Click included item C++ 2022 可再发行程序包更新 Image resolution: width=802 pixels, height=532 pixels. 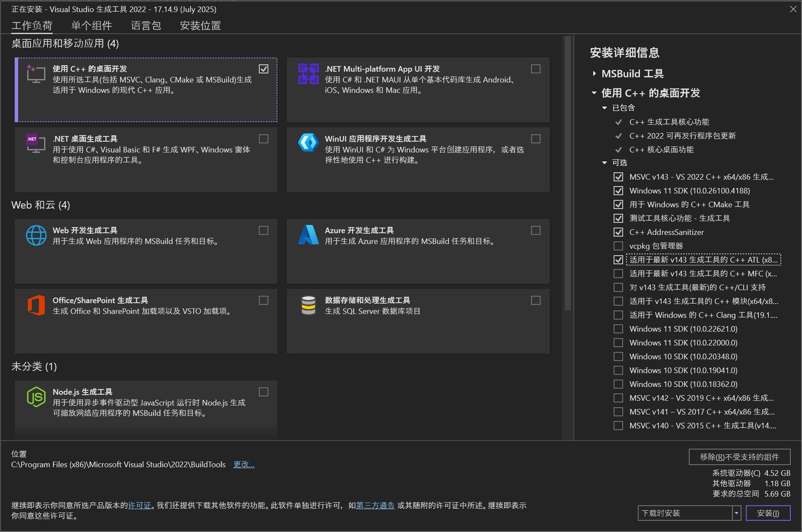click(683, 136)
